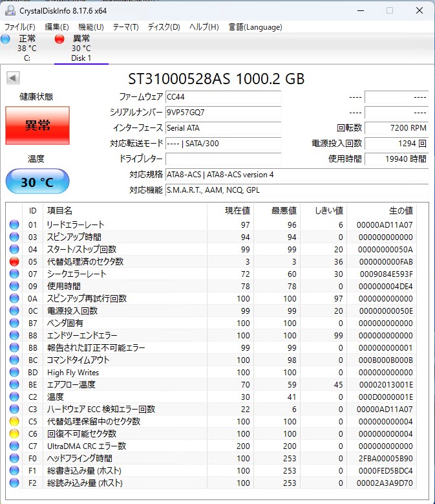Screen dimensions: 435x504
Task: Click status orb for 04 スタート/ストップ回数
Action: 14,249
